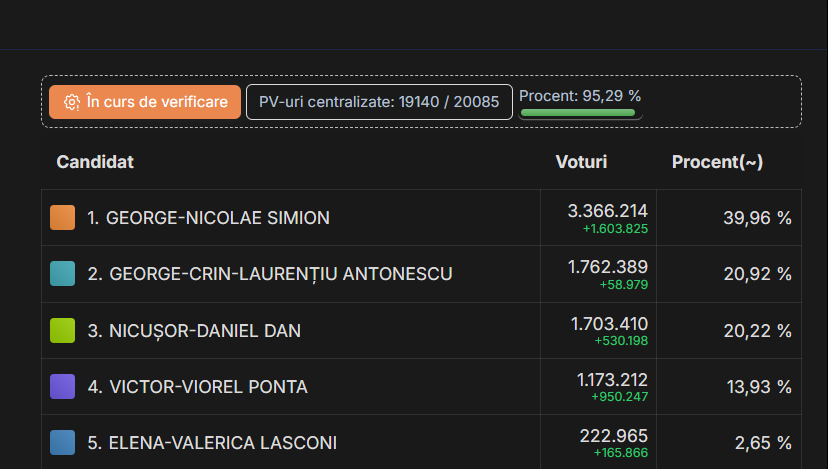Select candidate George-Crin-Laurențiu Antonescu name

[x=270, y=274]
